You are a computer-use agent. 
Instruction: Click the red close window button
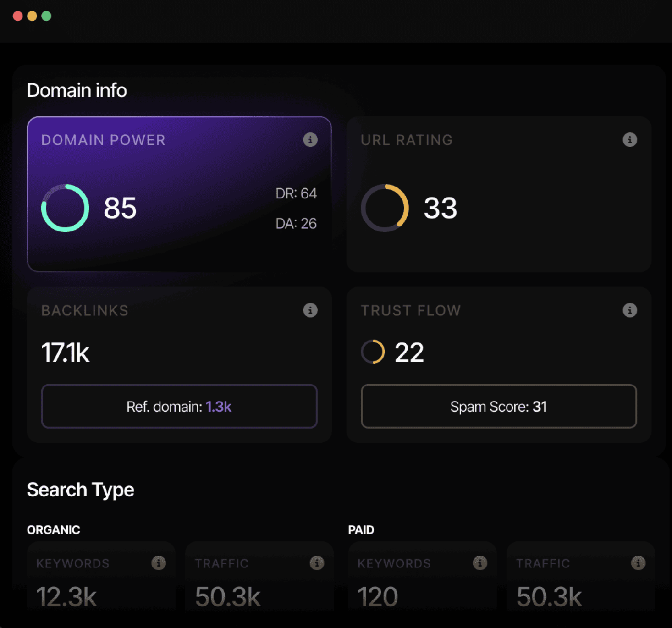click(x=18, y=16)
